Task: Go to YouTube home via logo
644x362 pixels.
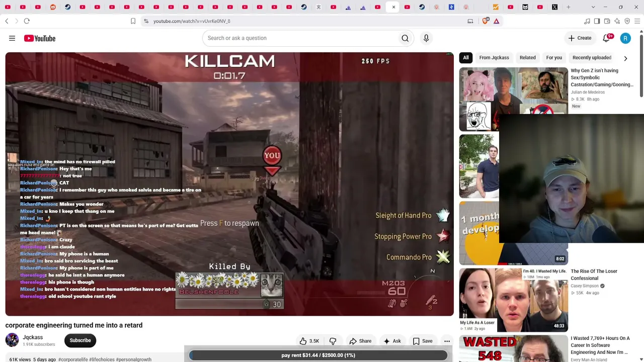Action: pos(39,38)
